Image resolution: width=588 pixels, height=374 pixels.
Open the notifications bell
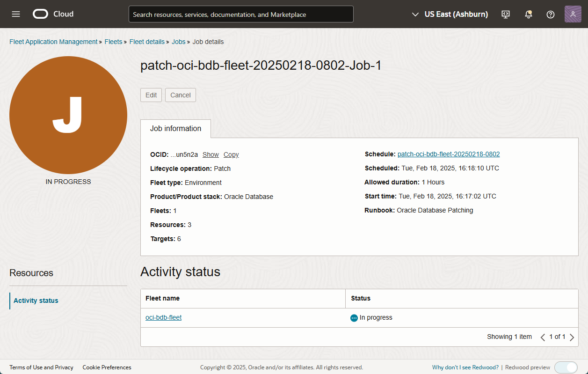pos(528,14)
